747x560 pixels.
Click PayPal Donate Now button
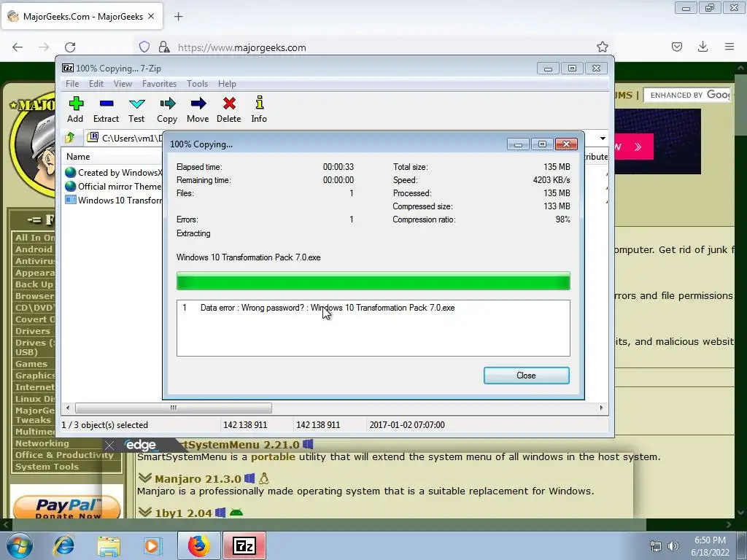tap(66, 507)
